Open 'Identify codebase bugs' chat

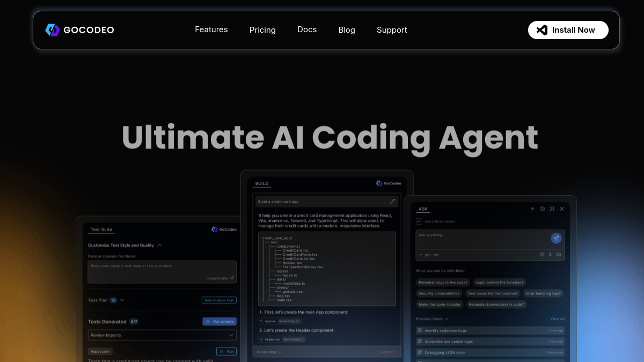click(491, 330)
